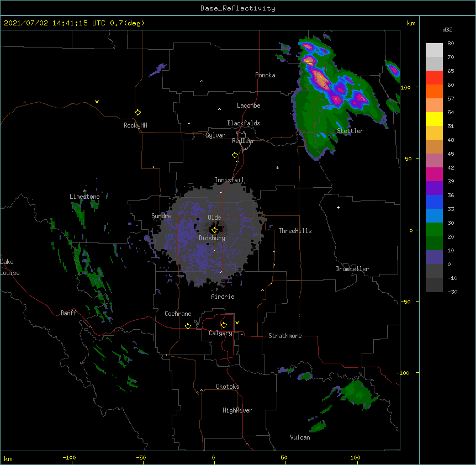Screen dimensions: 476x465
Task: Click the Okotoks label
Action: click(x=228, y=387)
